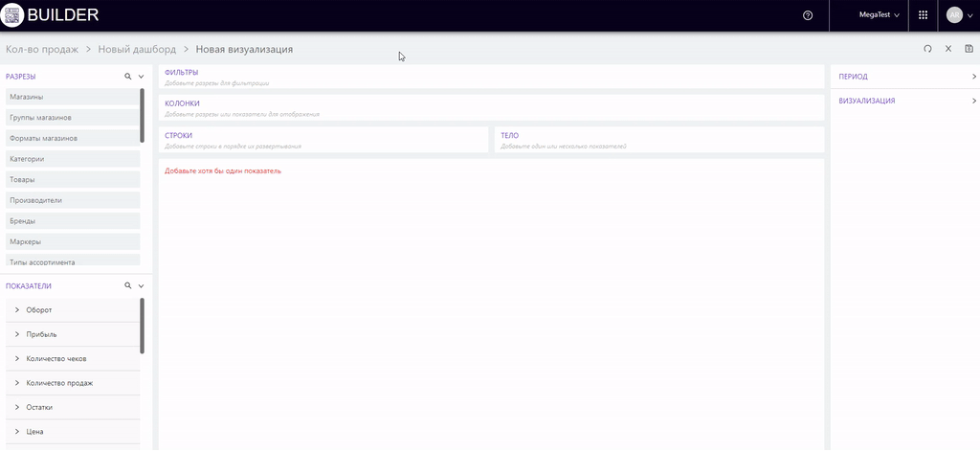Screen dimensions: 980x452
Task: Expand the Оборот indicator group
Action: [17, 310]
